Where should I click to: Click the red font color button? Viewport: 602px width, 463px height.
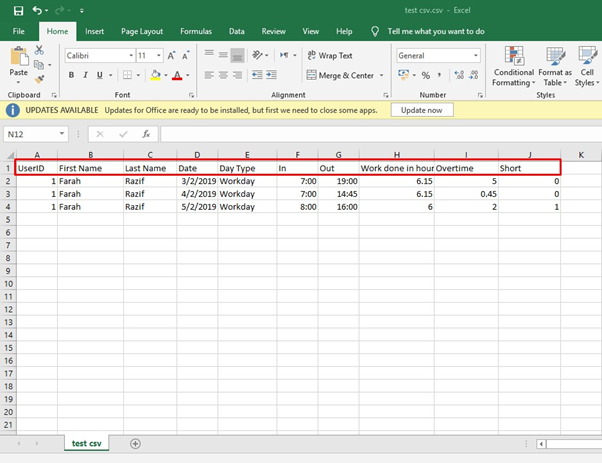pyautogui.click(x=176, y=75)
